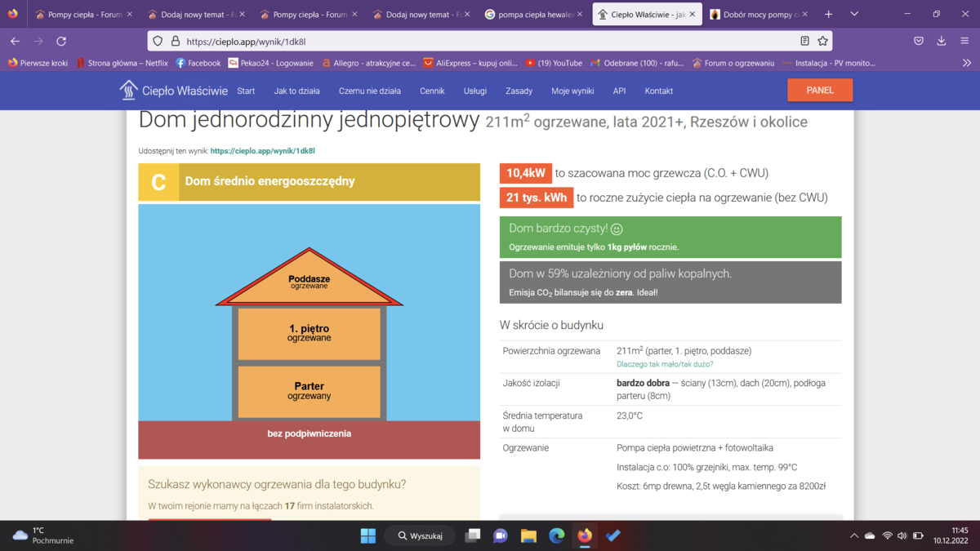Bookmark this page with the star icon
Screen dimensions: 980x551
click(x=822, y=41)
